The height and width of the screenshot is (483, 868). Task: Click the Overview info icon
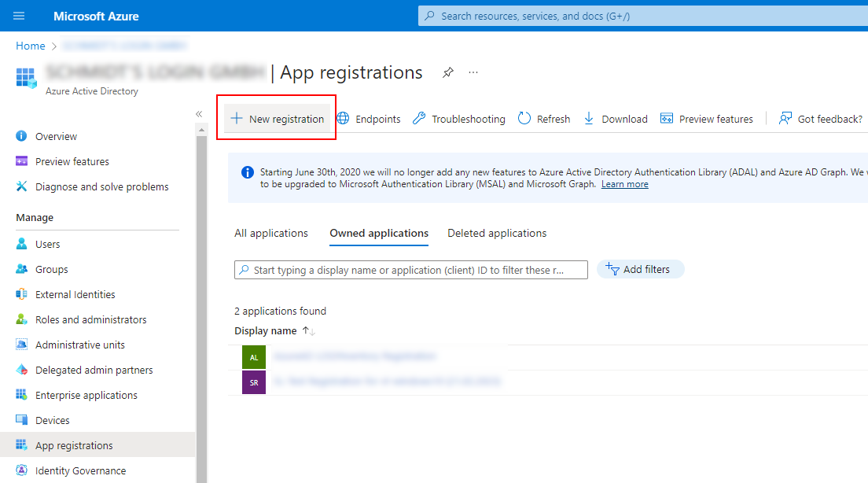tap(21, 136)
